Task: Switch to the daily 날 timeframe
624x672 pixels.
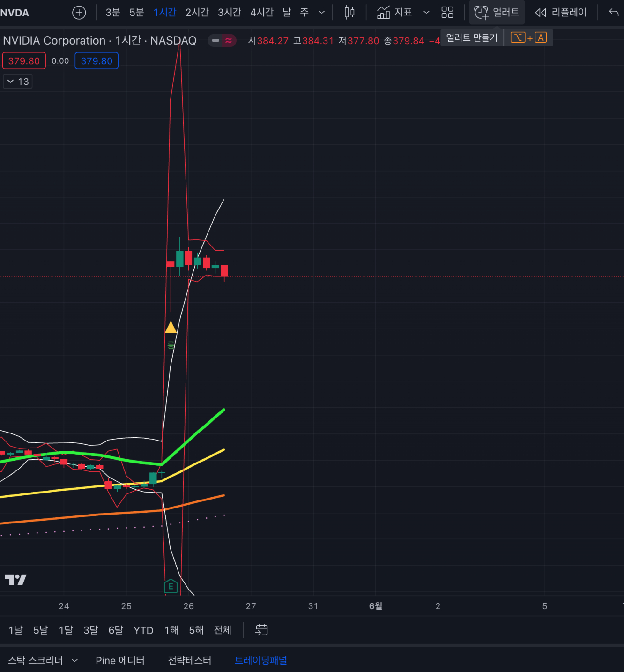Action: 287,13
